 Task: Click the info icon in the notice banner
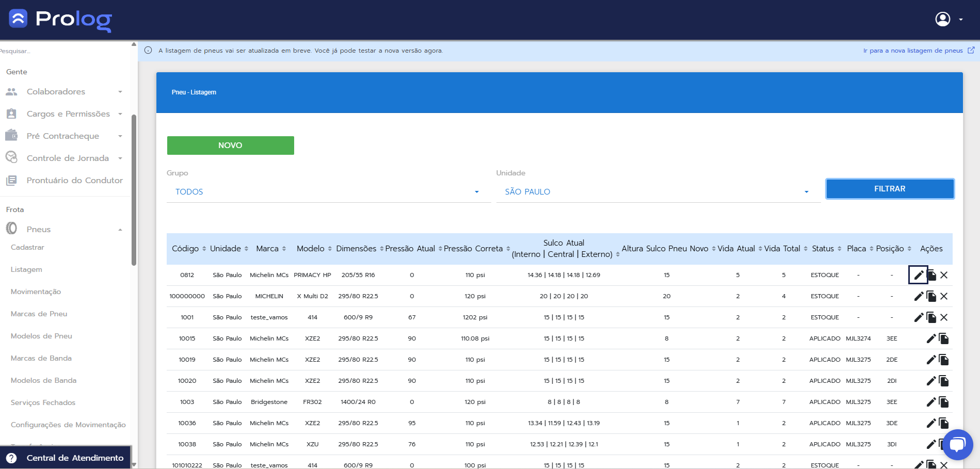pyautogui.click(x=148, y=50)
